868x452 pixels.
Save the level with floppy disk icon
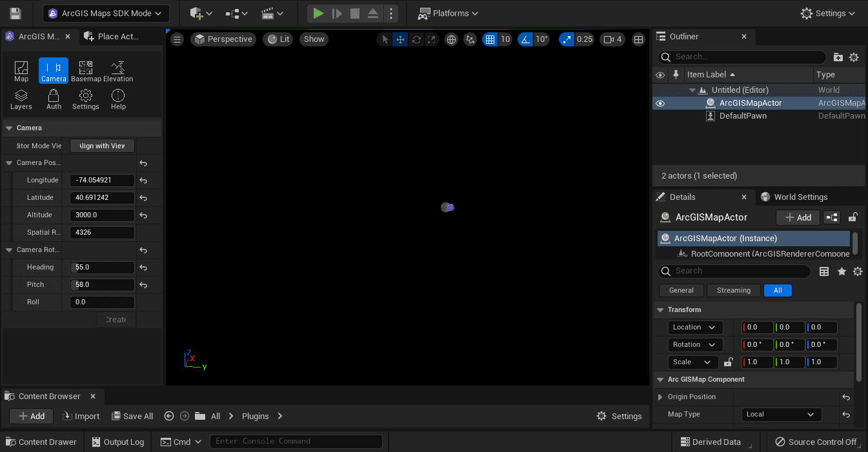coord(15,14)
